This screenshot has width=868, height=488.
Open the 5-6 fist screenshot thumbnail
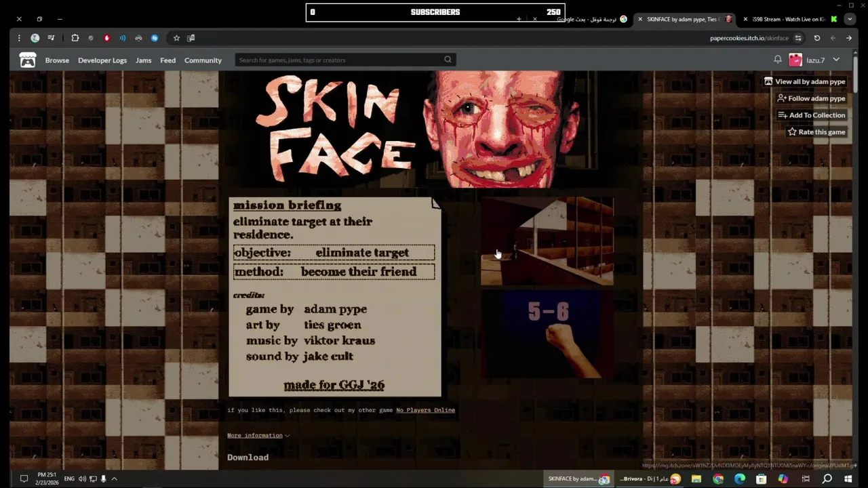(547, 334)
